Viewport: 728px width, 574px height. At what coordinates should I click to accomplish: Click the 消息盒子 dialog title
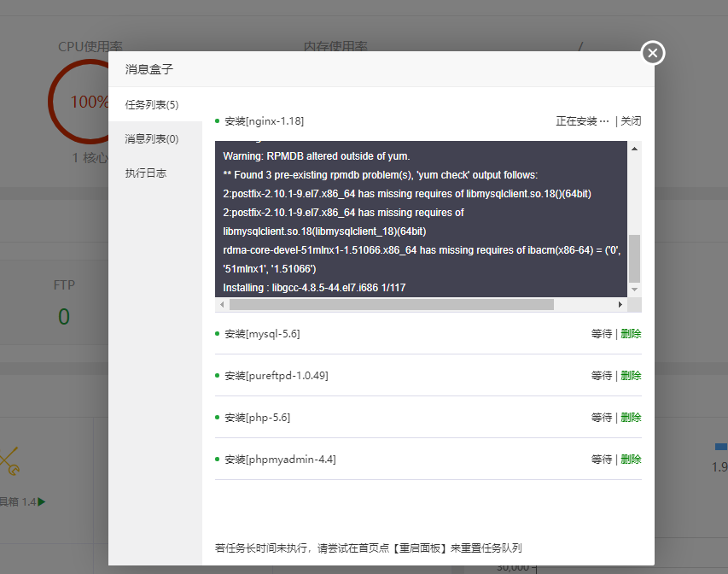point(149,69)
